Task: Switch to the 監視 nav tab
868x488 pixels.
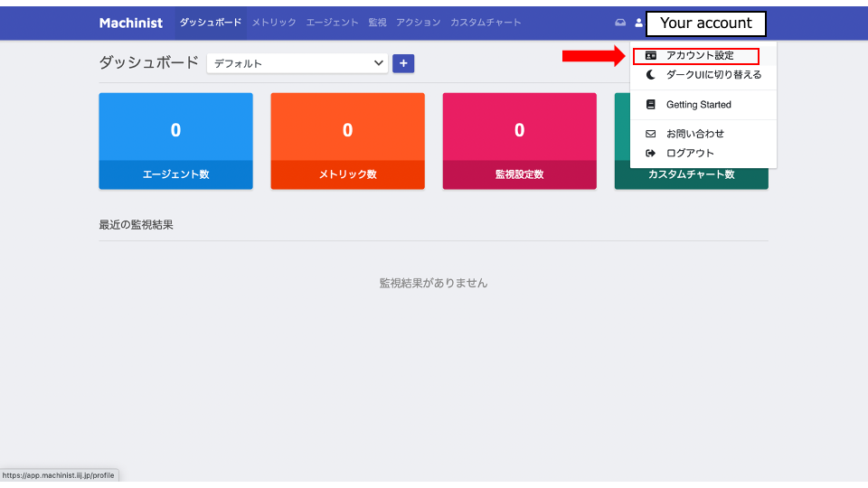Action: click(x=377, y=23)
